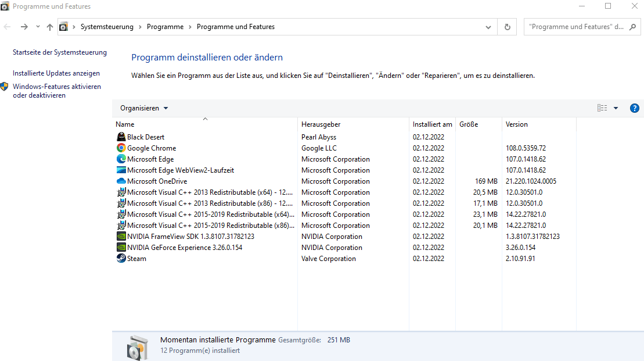Sort list by Name column header
The width and height of the screenshot is (644, 361).
tap(205, 124)
